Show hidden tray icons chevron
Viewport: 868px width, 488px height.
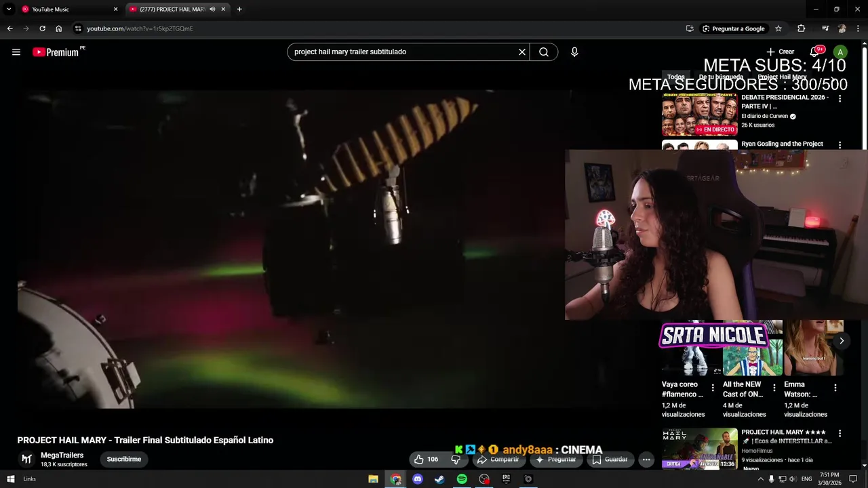tap(760, 479)
